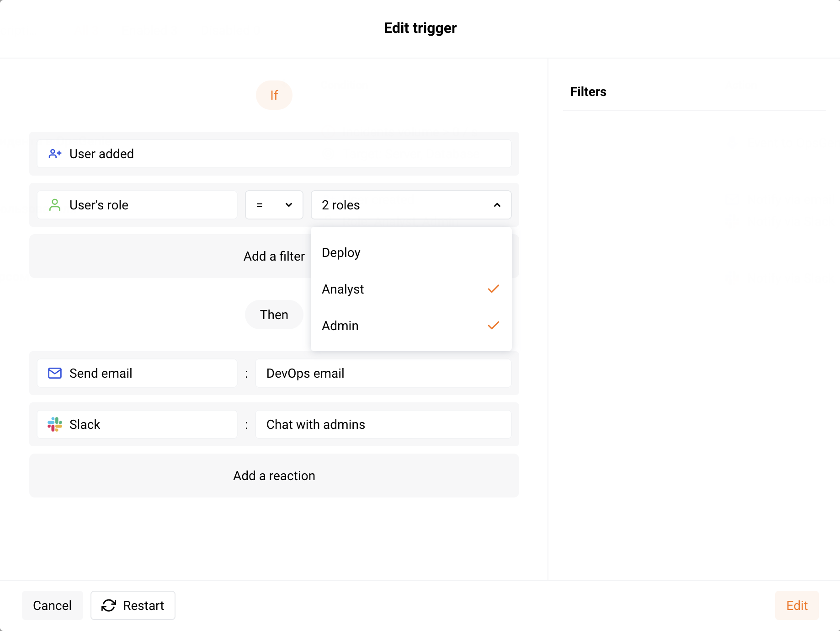840x631 pixels.
Task: Click the Add a filter button
Action: pyautogui.click(x=274, y=256)
